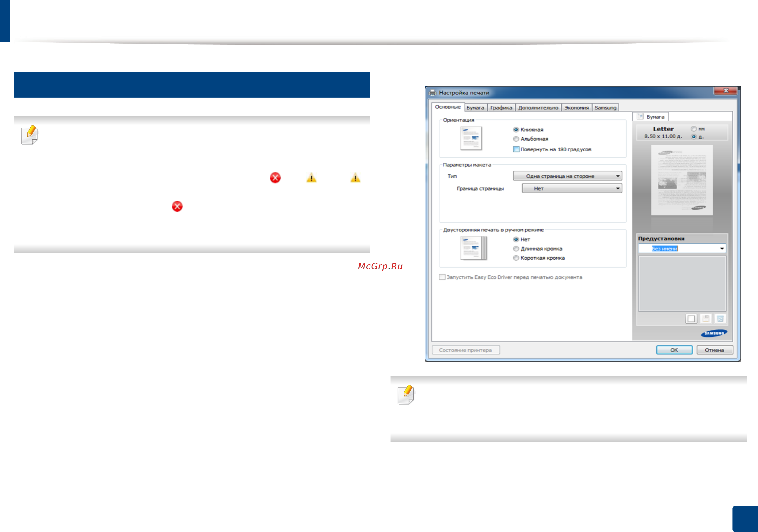The image size is (758, 532).
Task: Click the pencil note icon in the left panel
Action: pyautogui.click(x=29, y=135)
